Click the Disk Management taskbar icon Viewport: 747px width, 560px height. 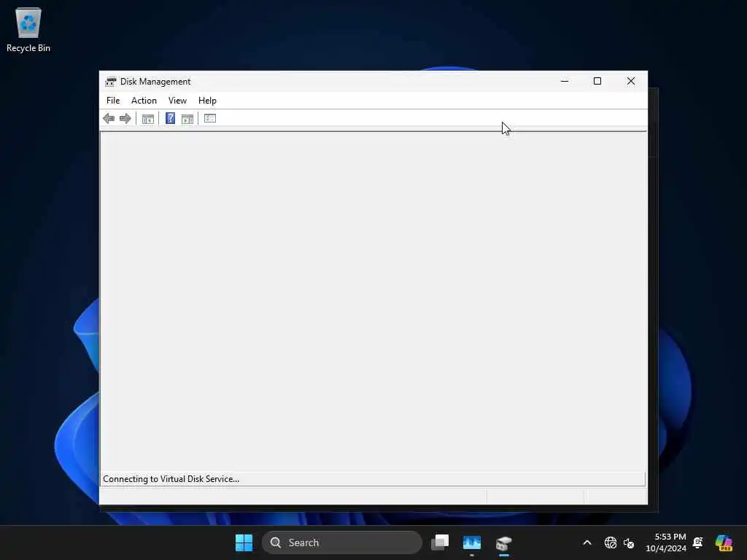pyautogui.click(x=503, y=542)
